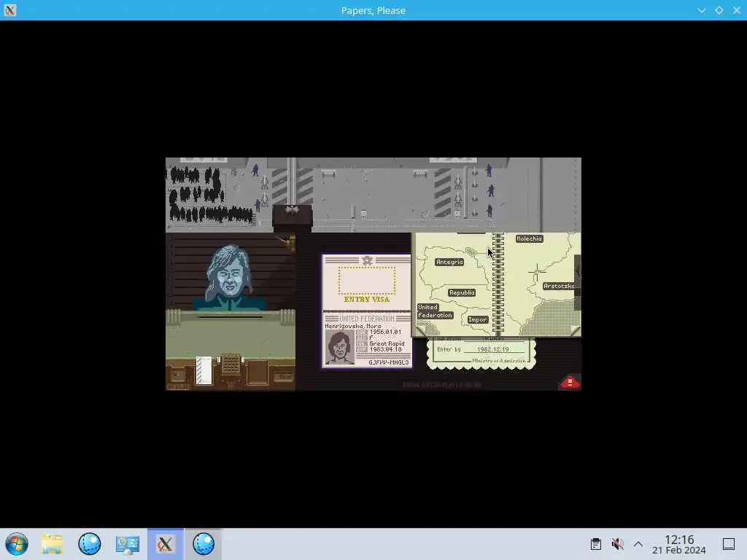Click the ENTRY VISA label
The image size is (747, 560).
click(x=367, y=300)
